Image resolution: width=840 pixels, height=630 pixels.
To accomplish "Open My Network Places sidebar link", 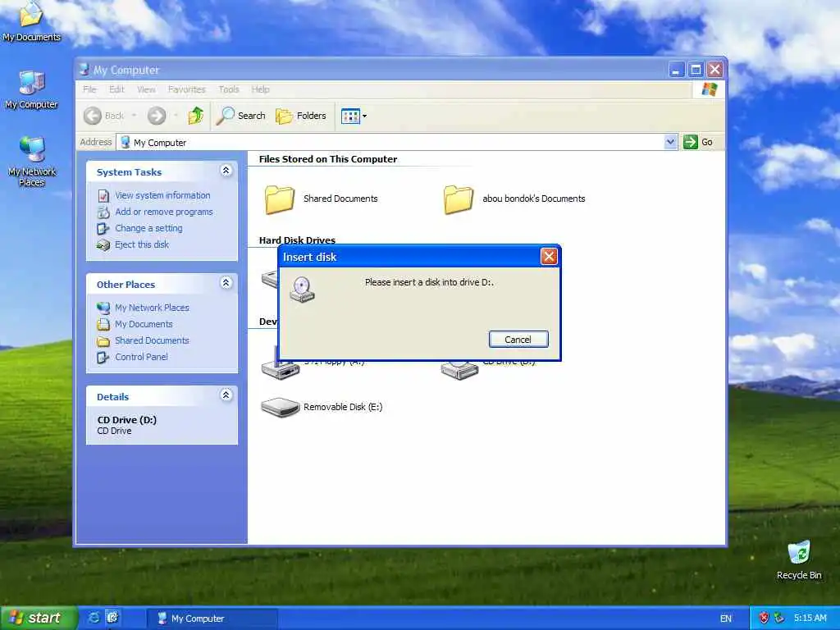I will tap(152, 308).
